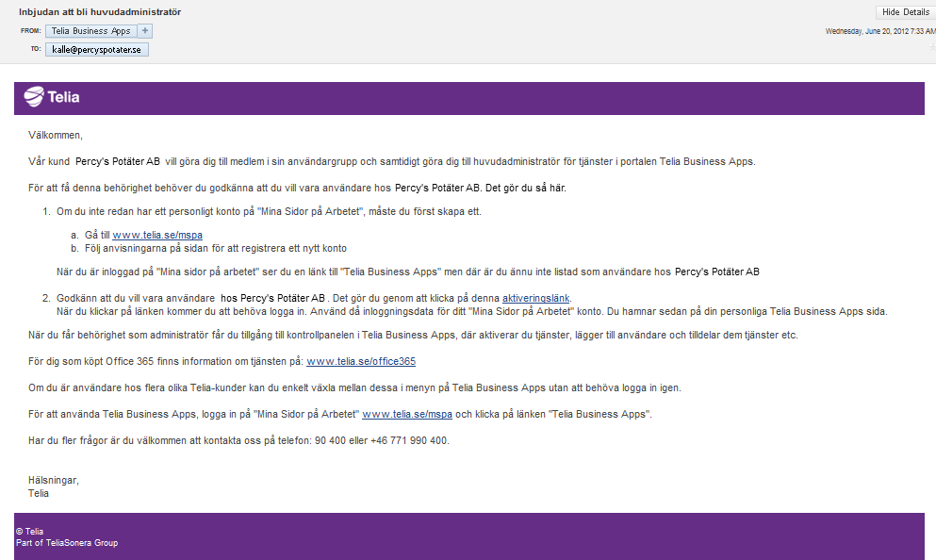Click the greeting 'Välkommen,'
This screenshot has height=560, width=936.
(56, 136)
